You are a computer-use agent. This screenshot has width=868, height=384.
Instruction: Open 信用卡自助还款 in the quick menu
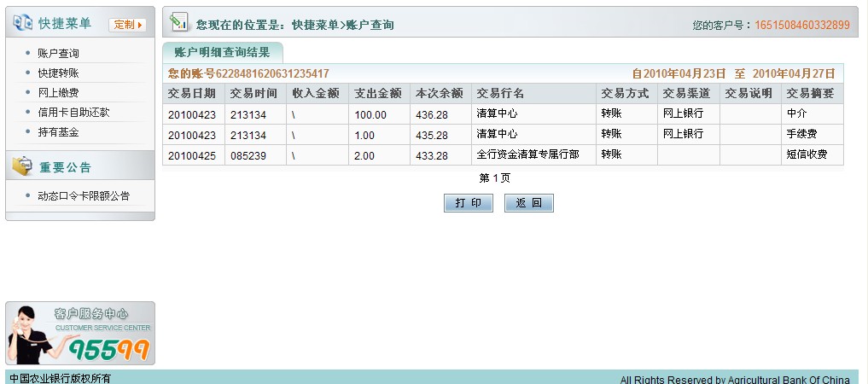73,113
